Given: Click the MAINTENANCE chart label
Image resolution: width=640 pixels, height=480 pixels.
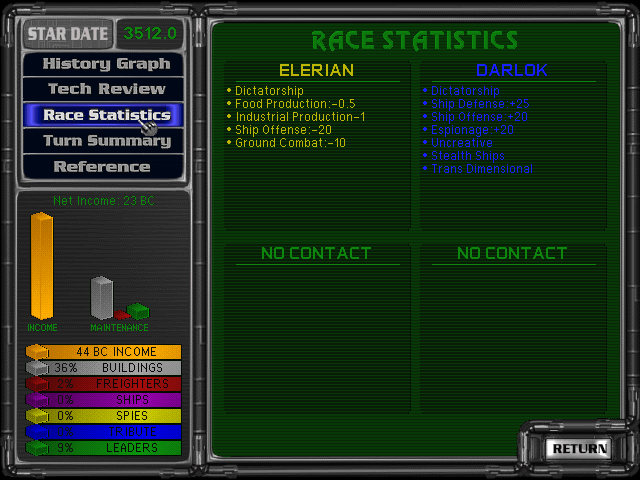Looking at the screenshot, I should click(119, 327).
